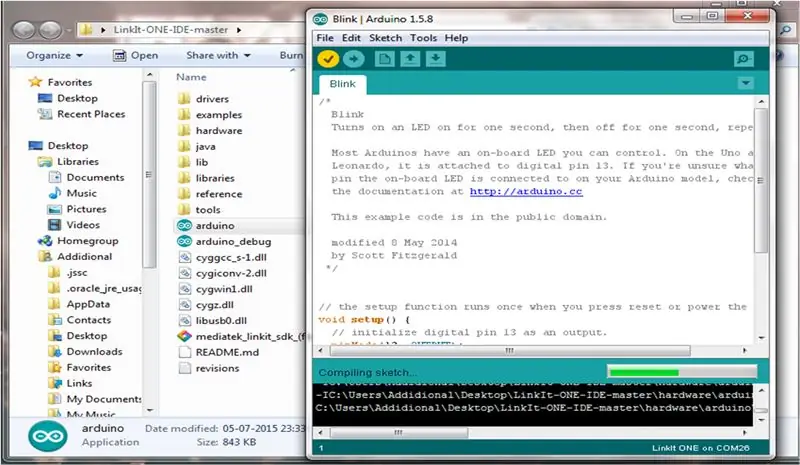
Task: Select the lib folder
Action: click(193, 162)
